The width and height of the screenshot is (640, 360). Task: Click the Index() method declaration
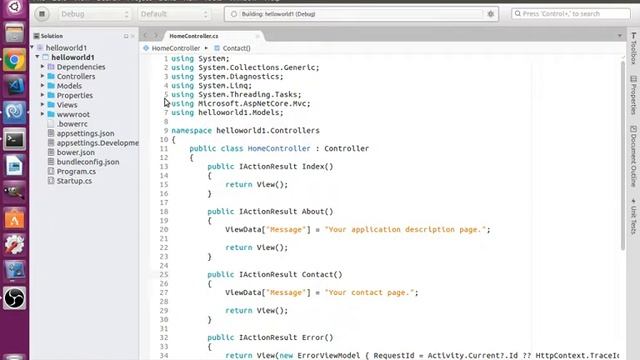[270, 167]
